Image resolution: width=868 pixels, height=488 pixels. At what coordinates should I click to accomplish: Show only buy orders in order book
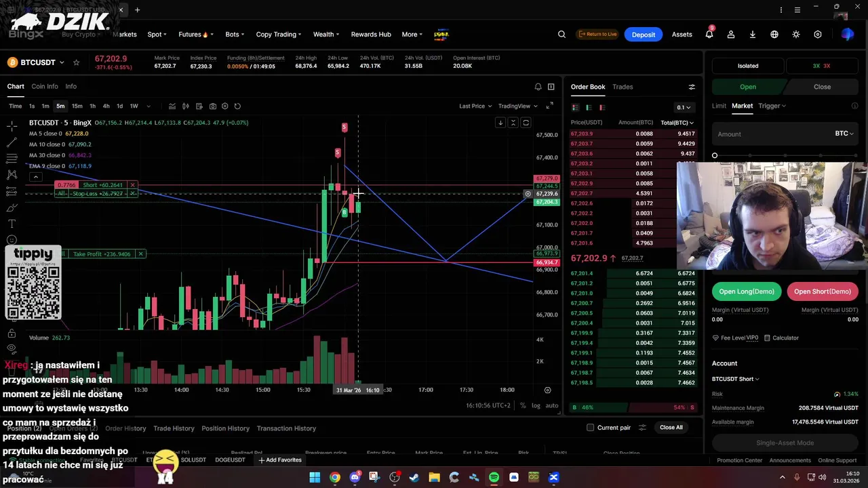[x=589, y=107]
